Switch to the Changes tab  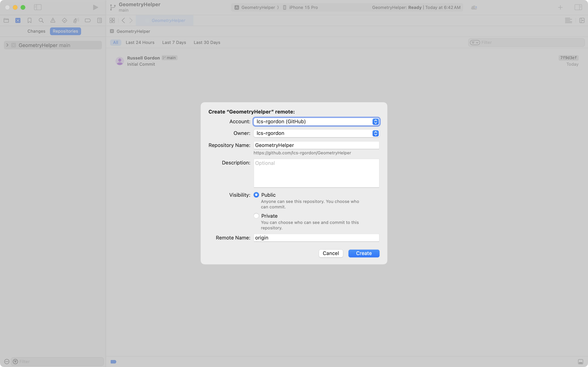click(x=36, y=31)
